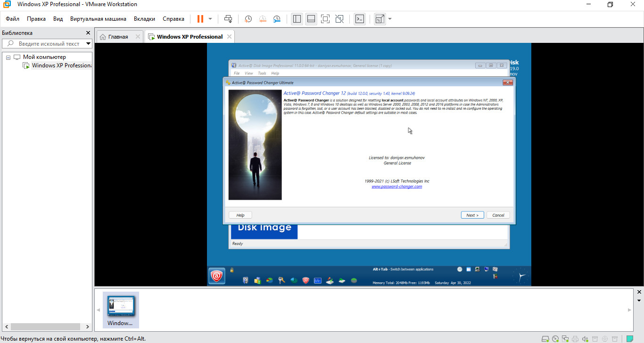The height and width of the screenshot is (343, 644).
Task: Collapse the Мой компьютер tree node
Action: pos(8,57)
